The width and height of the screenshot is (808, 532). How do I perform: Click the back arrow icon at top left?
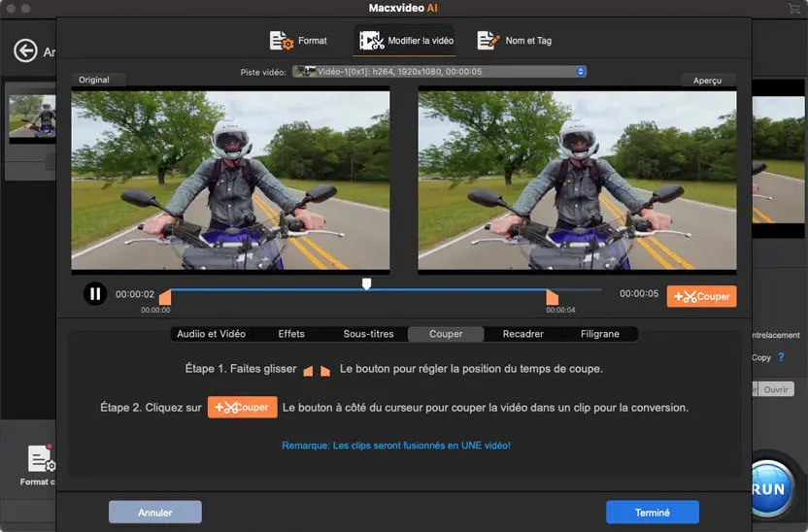coord(24,51)
